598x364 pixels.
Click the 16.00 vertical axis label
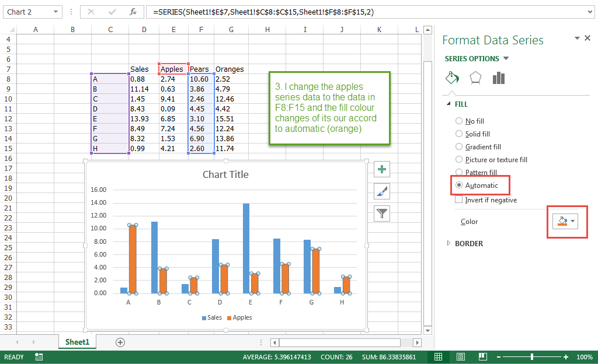pos(98,190)
